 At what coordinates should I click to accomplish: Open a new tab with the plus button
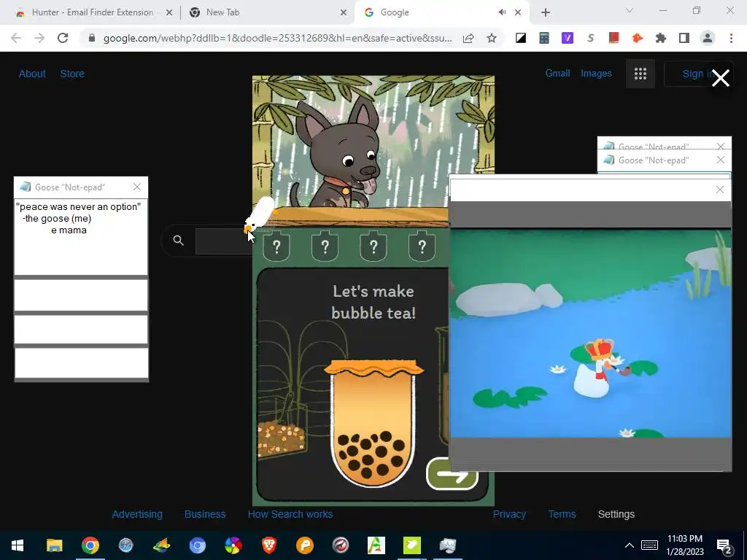point(546,12)
